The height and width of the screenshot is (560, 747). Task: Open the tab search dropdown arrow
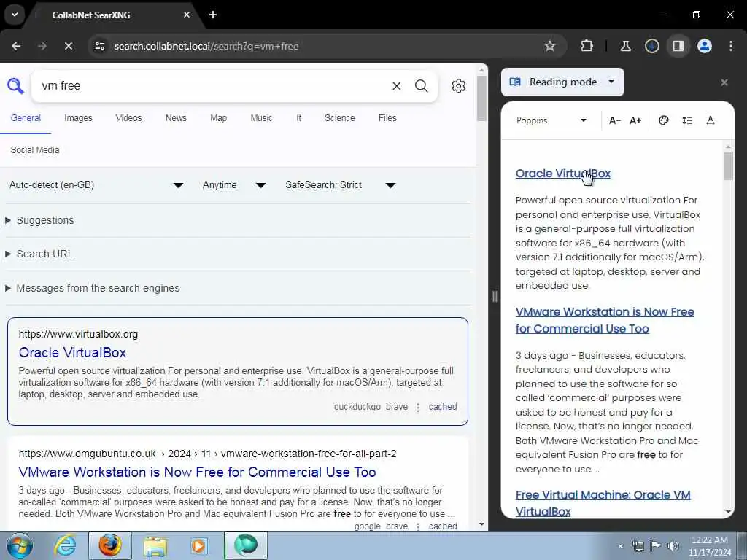15,15
